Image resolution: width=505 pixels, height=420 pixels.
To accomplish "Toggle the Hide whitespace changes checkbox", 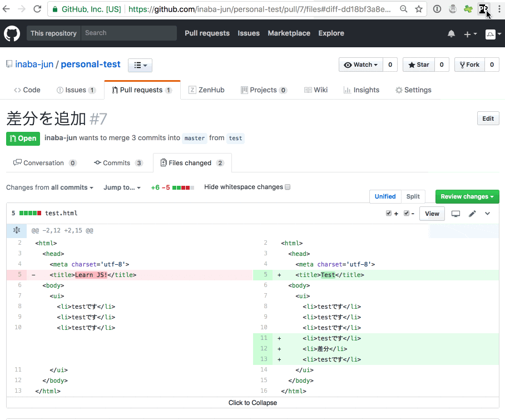I will point(288,186).
